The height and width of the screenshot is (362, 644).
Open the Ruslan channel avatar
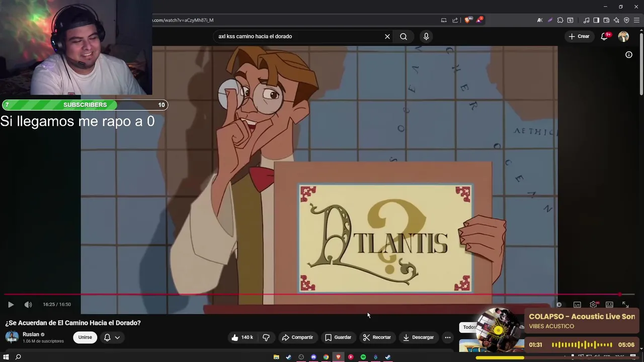(12, 337)
